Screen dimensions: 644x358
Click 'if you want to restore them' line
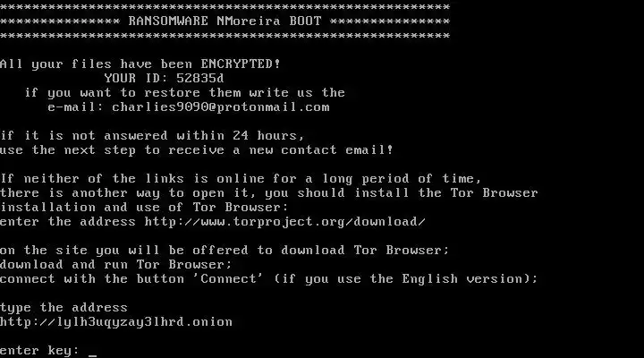click(x=185, y=93)
